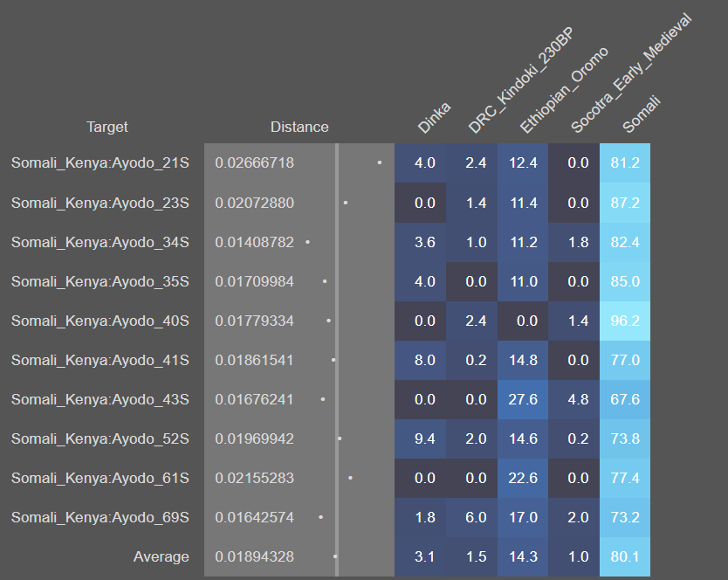Click Dinka cell 9.4 for Ayodo_52S
Screen dimensions: 728x580
[421, 438]
